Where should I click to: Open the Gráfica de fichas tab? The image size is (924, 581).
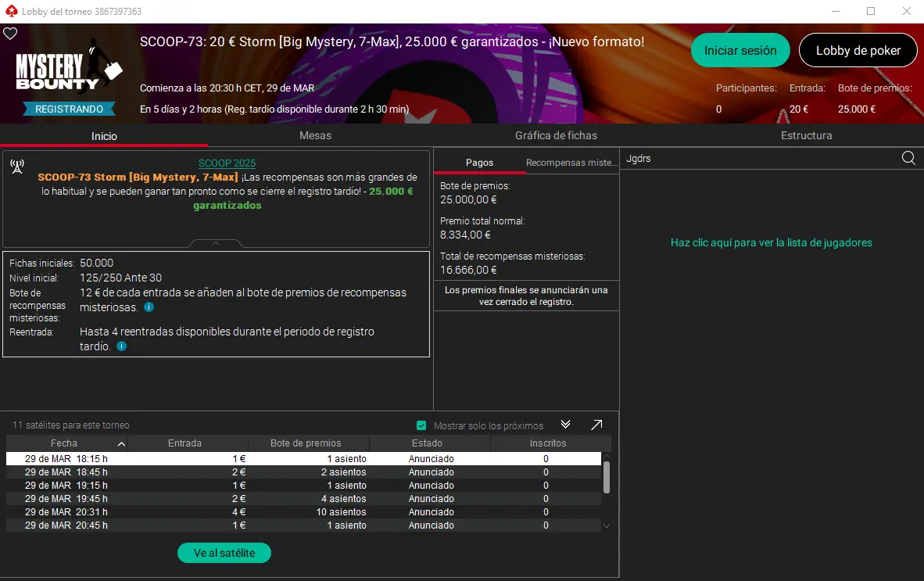point(556,135)
